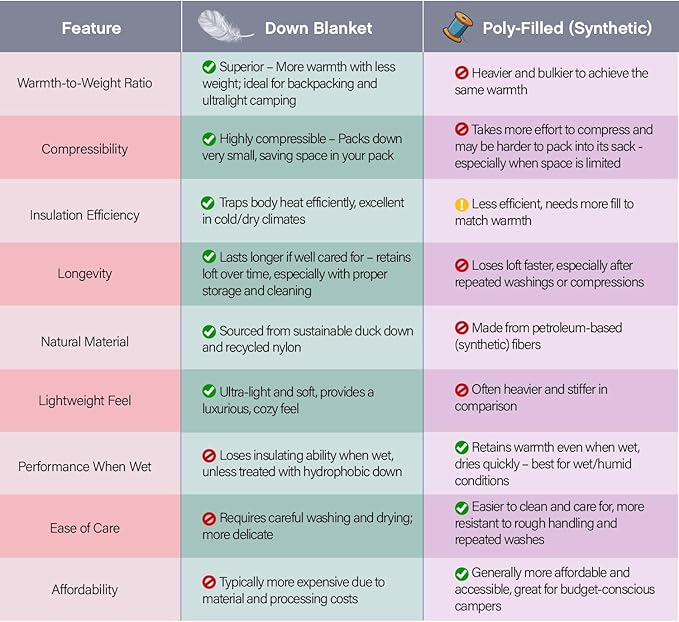Click the yellow warning icon for Less efficient
The height and width of the screenshot is (622, 679).
click(x=462, y=204)
